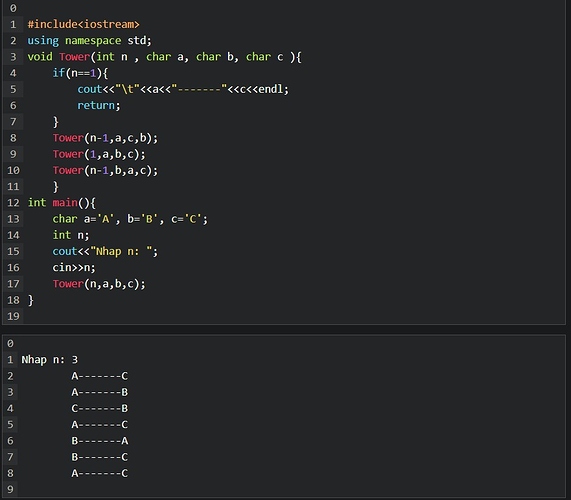This screenshot has width=571, height=500.
Task: Click the char a='A' declaration line
Action: (130, 219)
